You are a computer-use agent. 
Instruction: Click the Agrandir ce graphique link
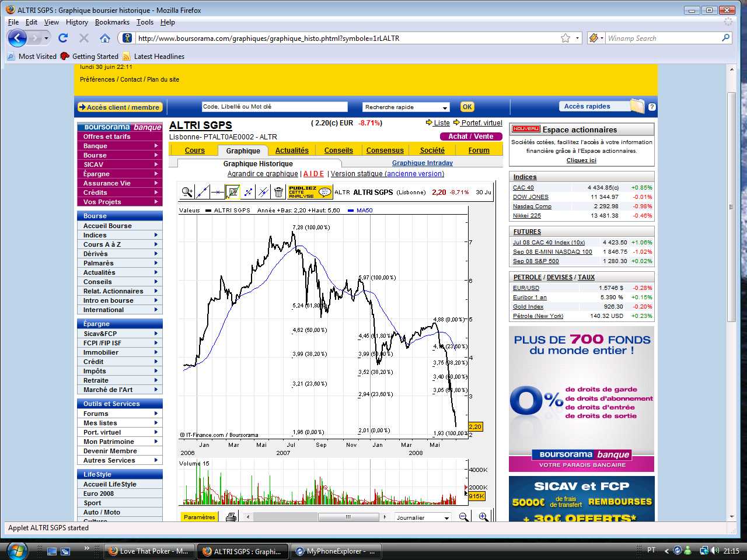pyautogui.click(x=263, y=174)
